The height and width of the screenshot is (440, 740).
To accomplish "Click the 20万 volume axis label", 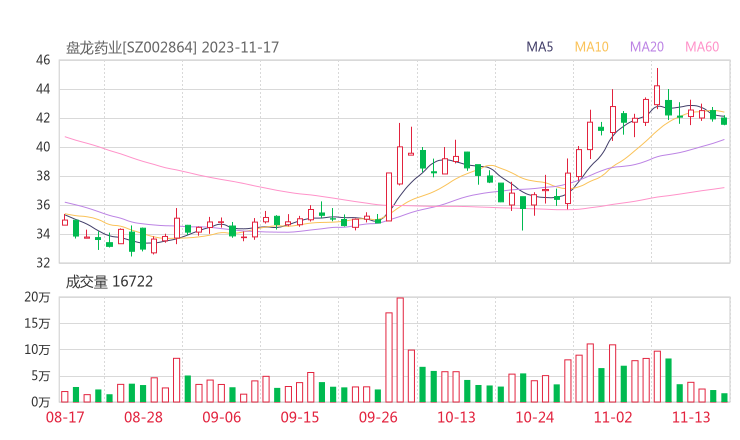I will [x=37, y=297].
